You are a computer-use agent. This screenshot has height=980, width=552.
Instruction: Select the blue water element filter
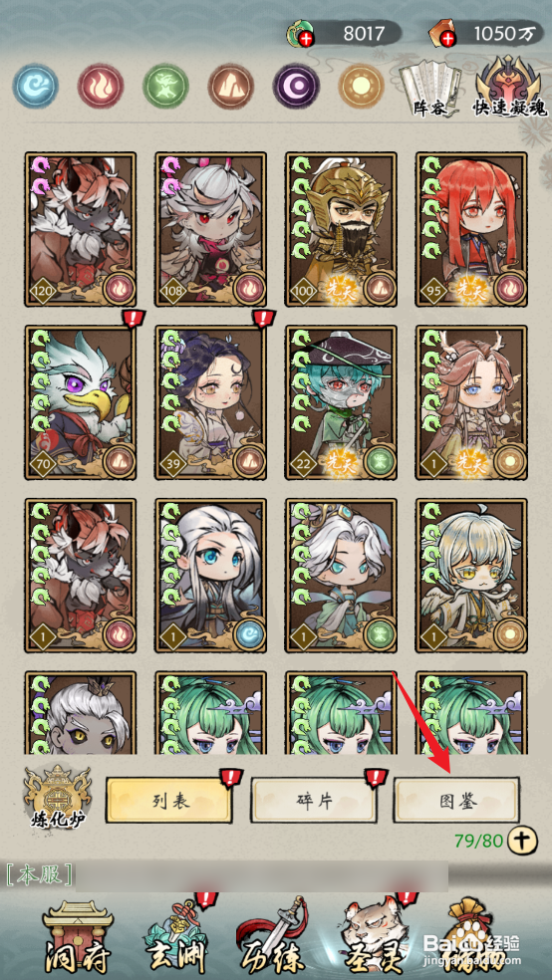coord(37,87)
